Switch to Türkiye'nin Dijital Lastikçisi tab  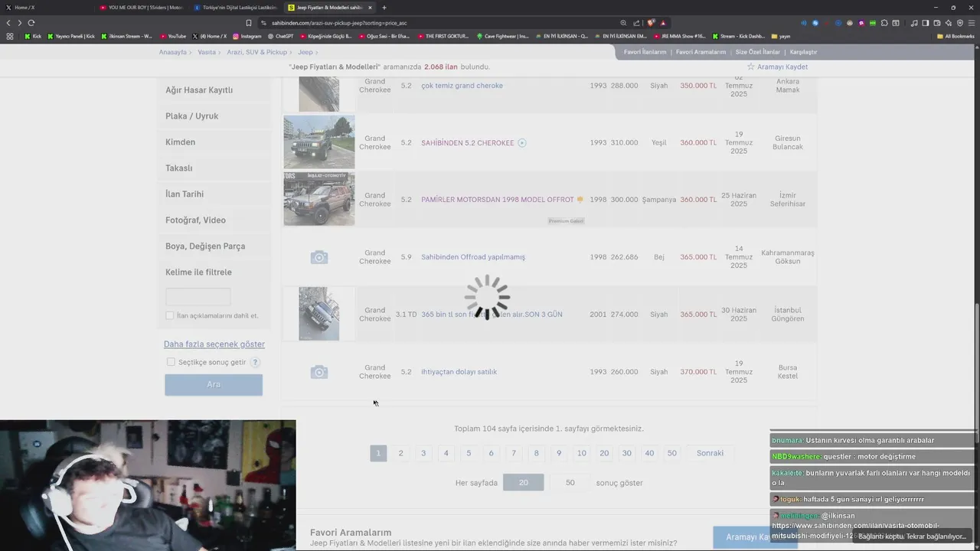[236, 8]
